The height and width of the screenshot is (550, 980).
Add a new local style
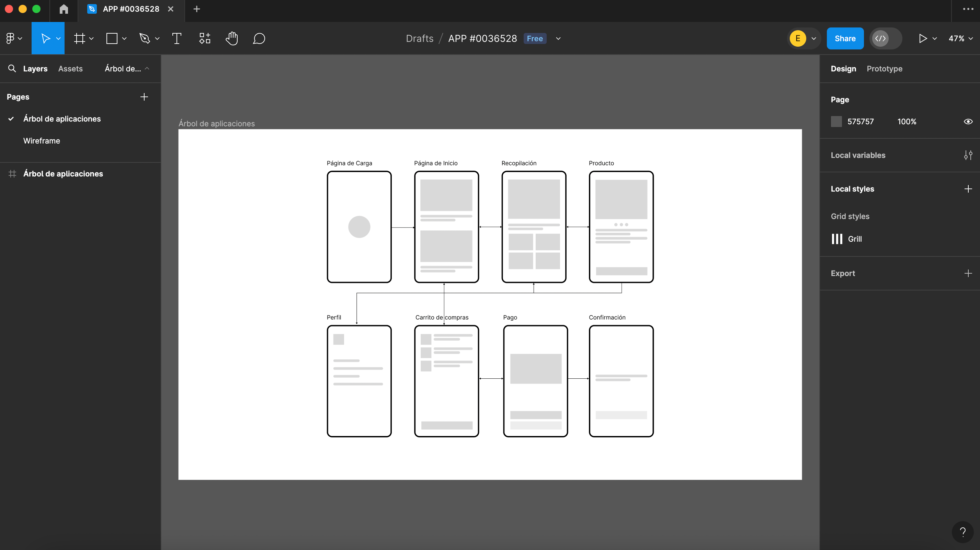[x=968, y=189]
